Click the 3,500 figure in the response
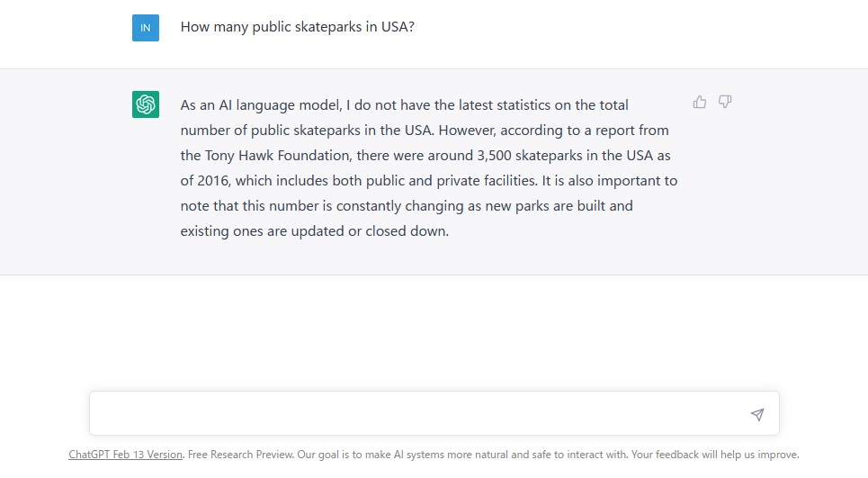Viewport: 868px width, 478px height. pyautogui.click(x=495, y=156)
